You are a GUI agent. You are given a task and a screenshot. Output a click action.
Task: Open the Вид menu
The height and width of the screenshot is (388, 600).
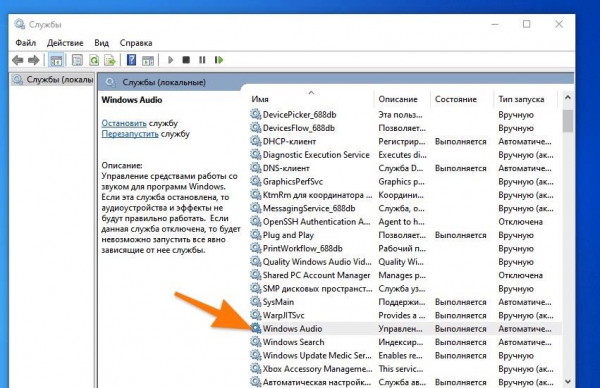pyautogui.click(x=101, y=43)
